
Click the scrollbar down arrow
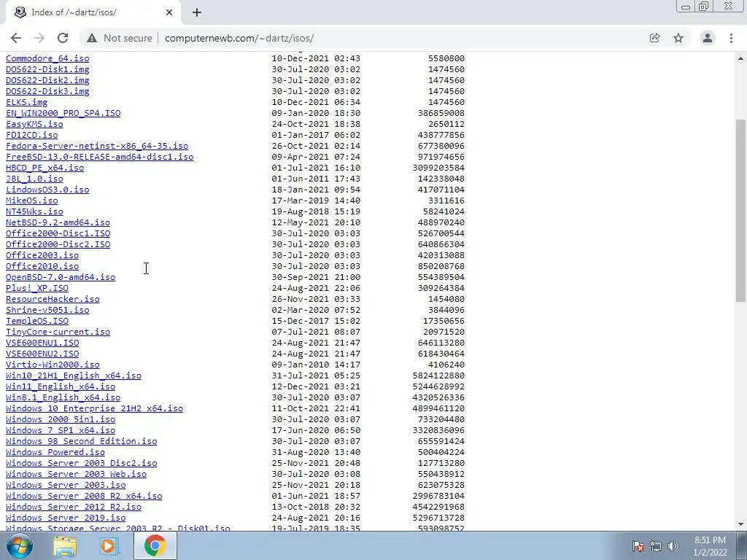coord(740,524)
